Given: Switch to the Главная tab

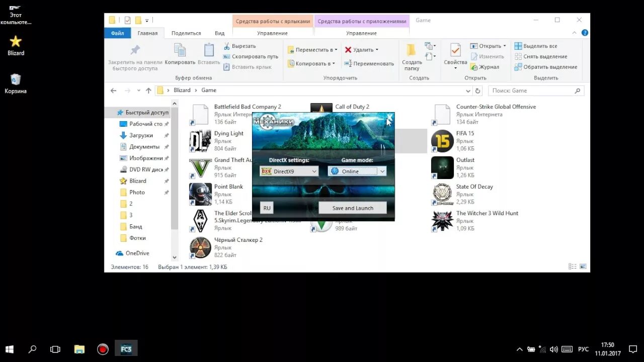Looking at the screenshot, I should 147,33.
